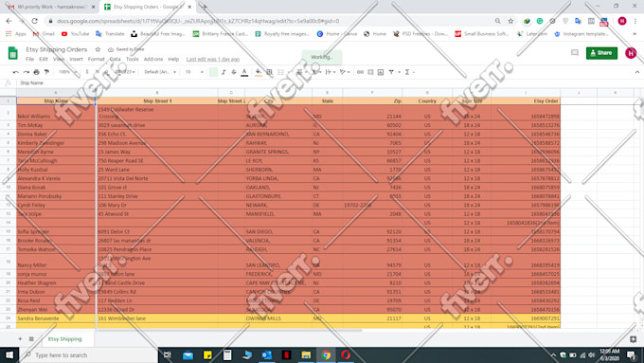The height and width of the screenshot is (363, 644).
Task: Click the Grammarly extension icon
Action: 540,21
